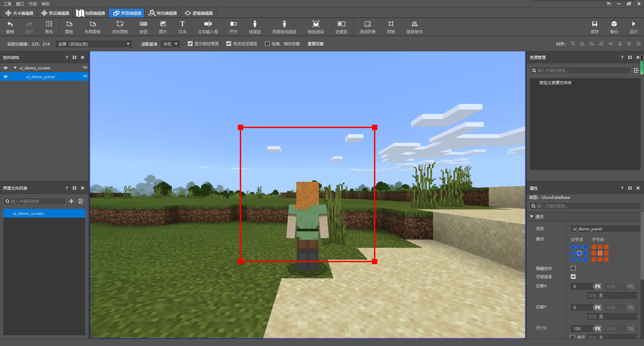This screenshot has height=346, width=644.
Task: Switch to 逻辑编辑器 tab
Action: coord(199,13)
